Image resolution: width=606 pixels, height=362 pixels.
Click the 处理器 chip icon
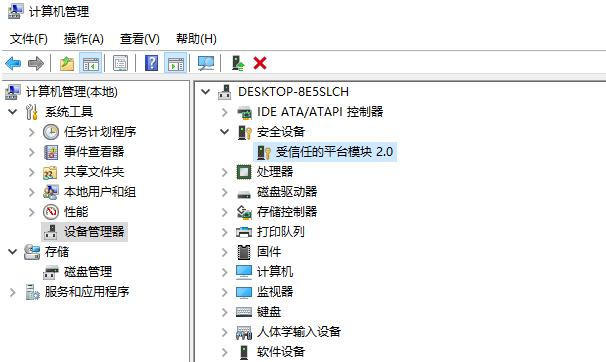[244, 172]
